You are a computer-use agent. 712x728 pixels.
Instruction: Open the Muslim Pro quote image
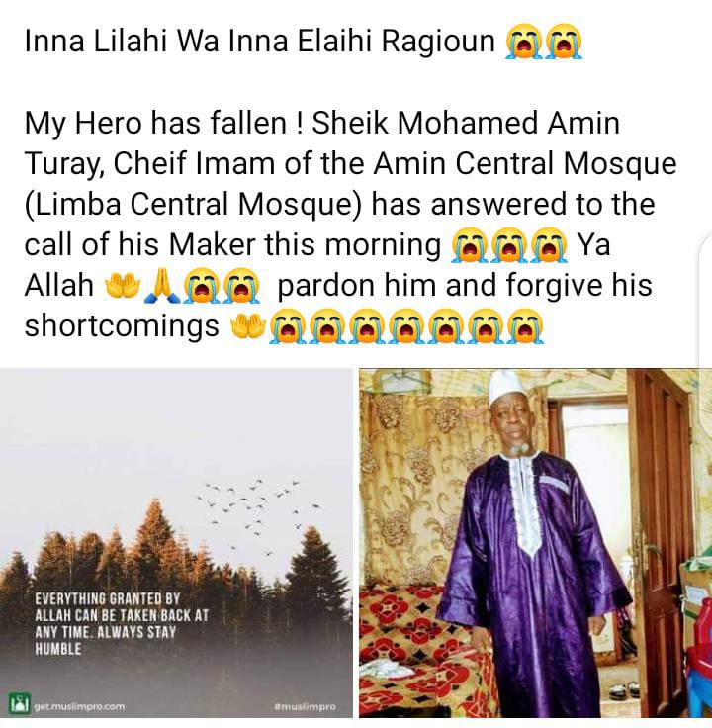[x=176, y=543]
